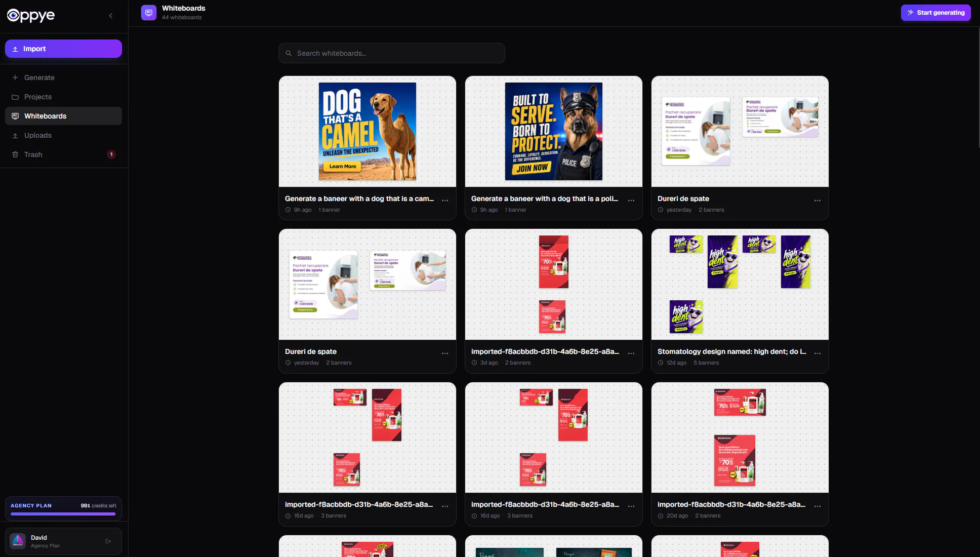Click the search magnifier icon

point(289,53)
